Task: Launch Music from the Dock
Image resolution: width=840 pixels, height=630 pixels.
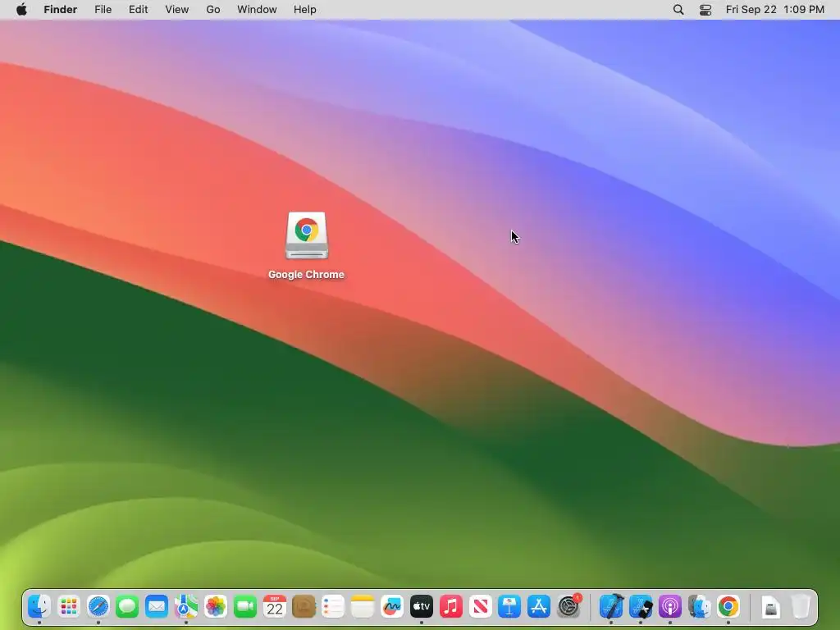Action: pyautogui.click(x=451, y=606)
